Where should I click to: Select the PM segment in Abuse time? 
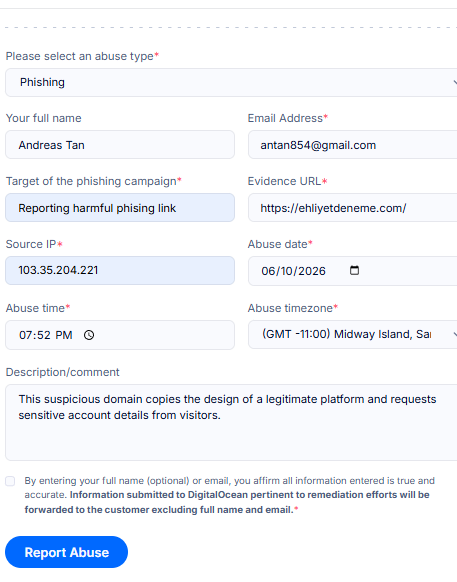pos(63,335)
